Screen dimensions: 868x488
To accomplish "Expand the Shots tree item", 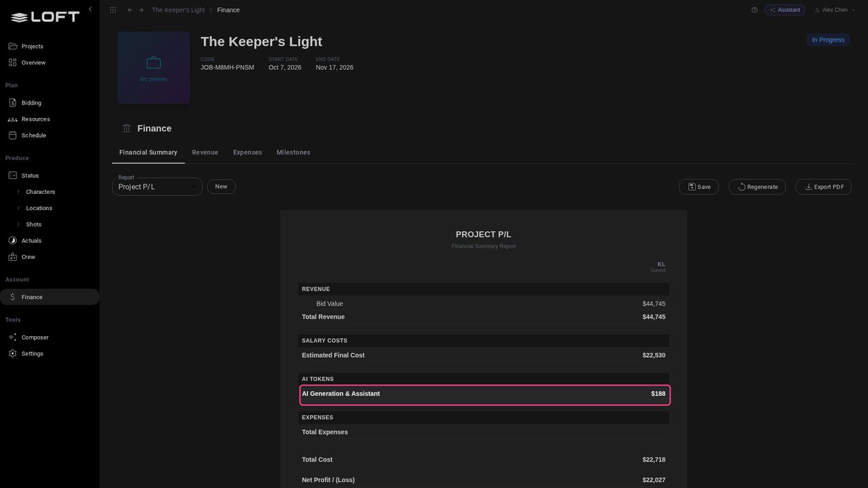I will (18, 224).
